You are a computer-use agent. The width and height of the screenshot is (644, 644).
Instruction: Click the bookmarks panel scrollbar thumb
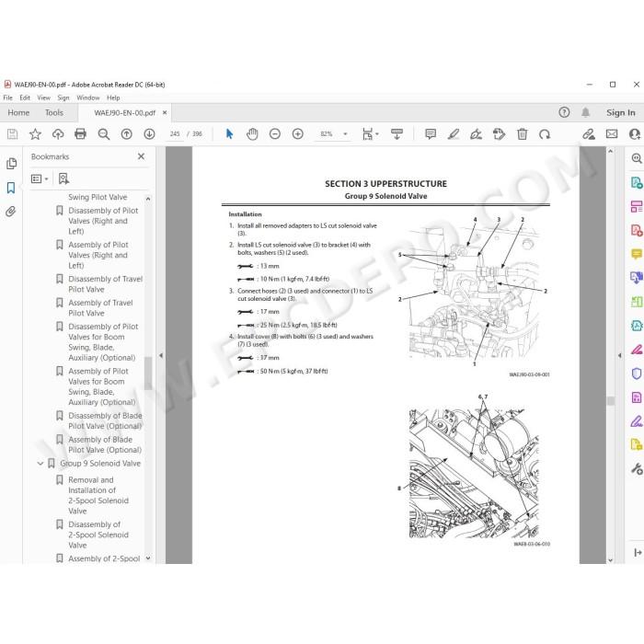[148, 373]
